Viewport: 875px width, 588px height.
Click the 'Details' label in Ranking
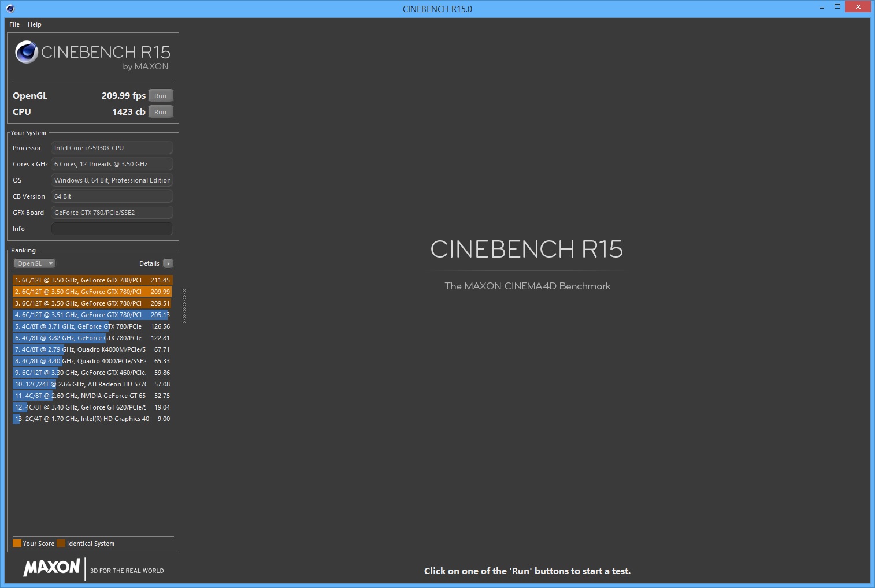pyautogui.click(x=149, y=263)
